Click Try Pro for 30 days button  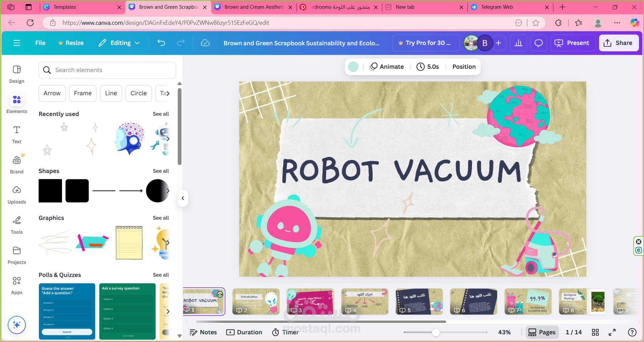click(x=426, y=43)
